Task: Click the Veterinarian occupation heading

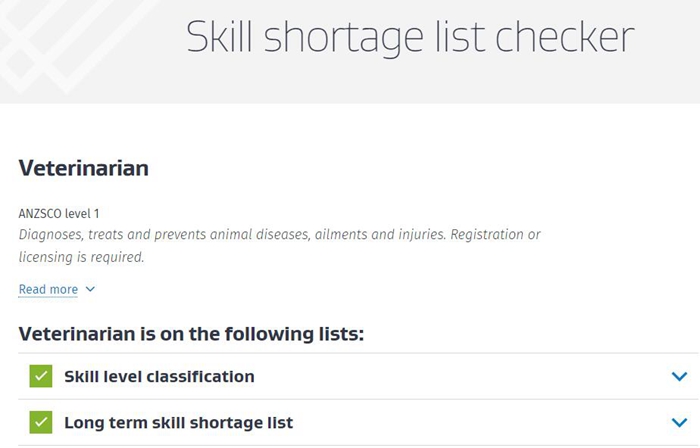Action: click(84, 168)
